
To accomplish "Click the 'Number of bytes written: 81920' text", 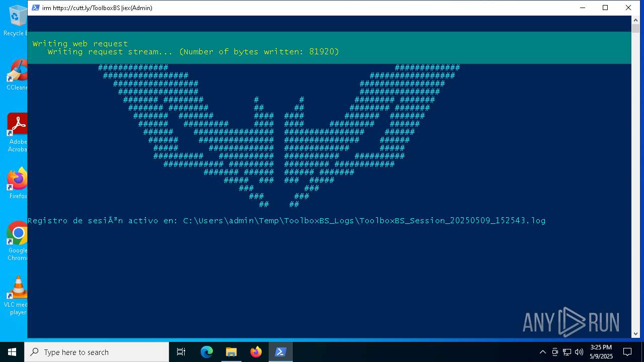I will [x=259, y=52].
